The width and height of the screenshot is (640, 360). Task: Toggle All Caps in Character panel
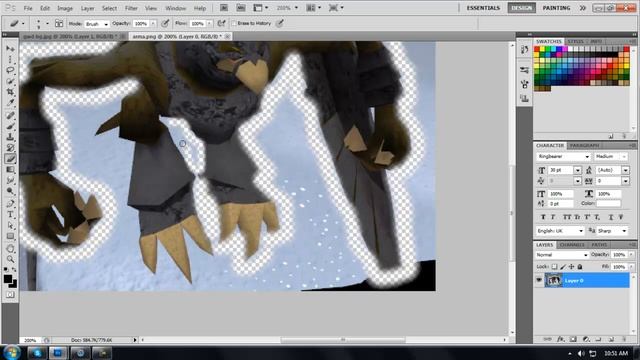tap(567, 217)
